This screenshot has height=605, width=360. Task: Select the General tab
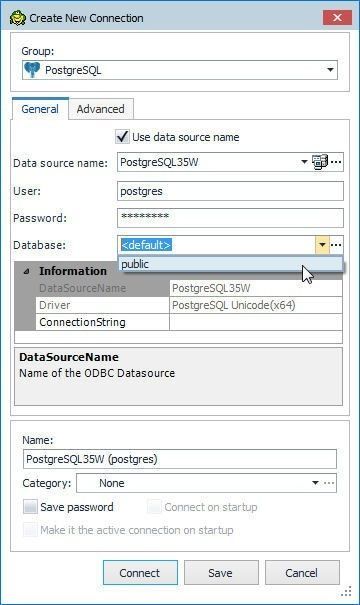coord(40,109)
